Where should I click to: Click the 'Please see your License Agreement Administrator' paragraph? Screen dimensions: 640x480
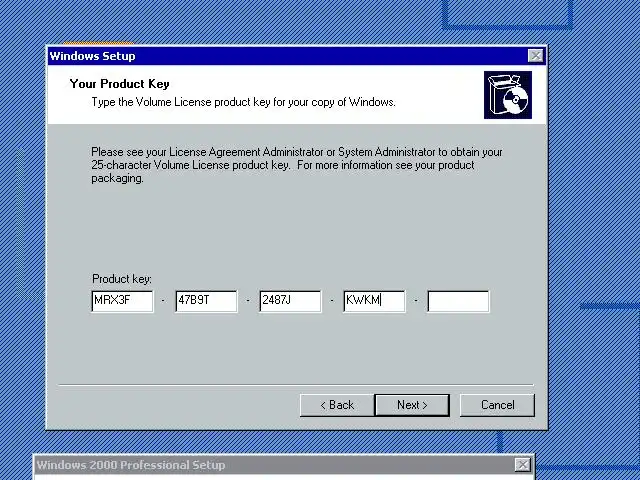coord(297,165)
